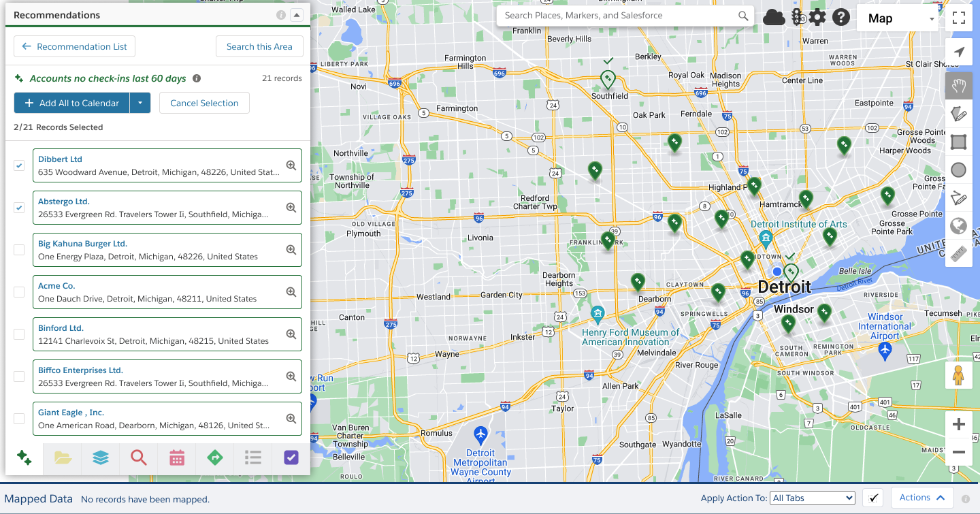The height and width of the screenshot is (514, 980).
Task: Click the selected marker near Southfield
Action: pyautogui.click(x=608, y=80)
